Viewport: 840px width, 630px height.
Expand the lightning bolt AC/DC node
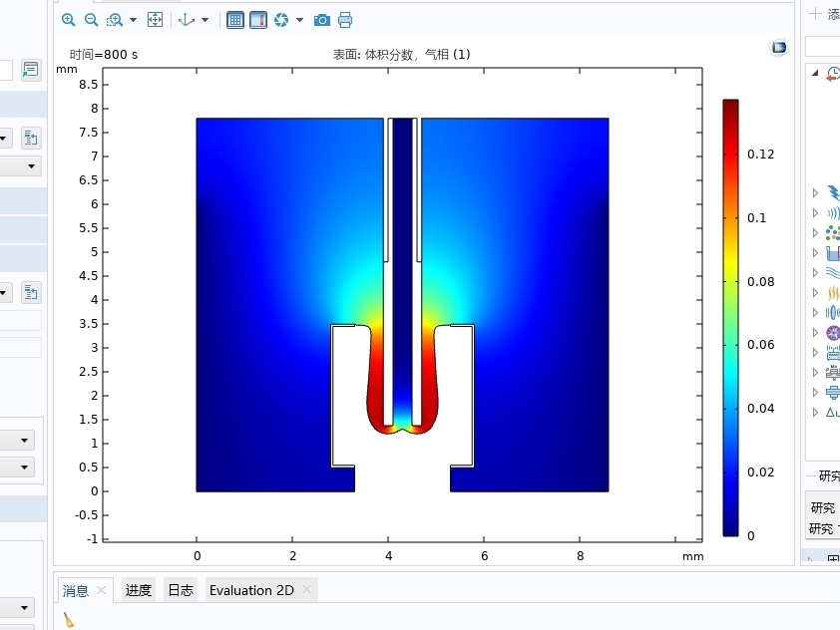click(x=815, y=192)
